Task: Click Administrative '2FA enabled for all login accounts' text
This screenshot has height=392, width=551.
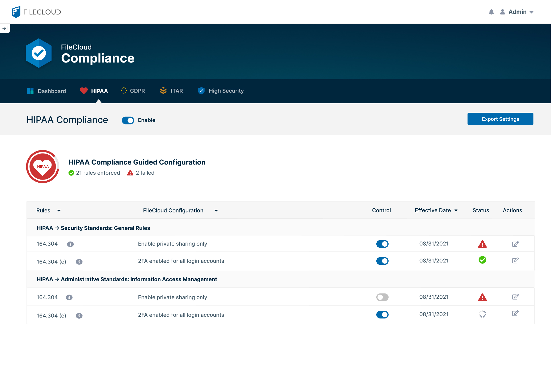Action: pos(181,315)
